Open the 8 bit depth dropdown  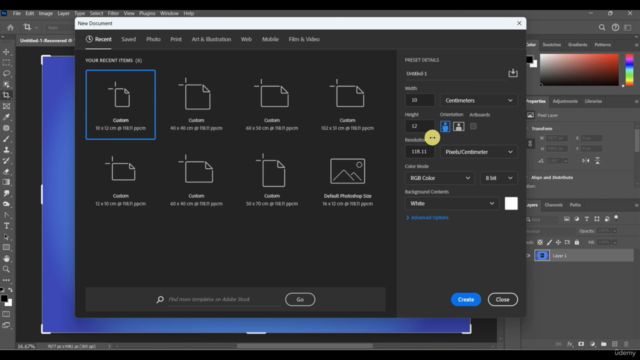pyautogui.click(x=499, y=178)
